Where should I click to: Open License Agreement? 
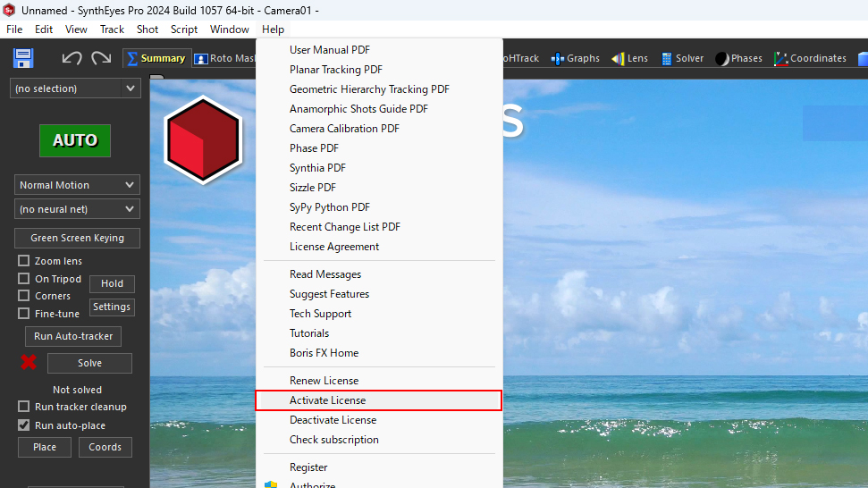coord(379,246)
